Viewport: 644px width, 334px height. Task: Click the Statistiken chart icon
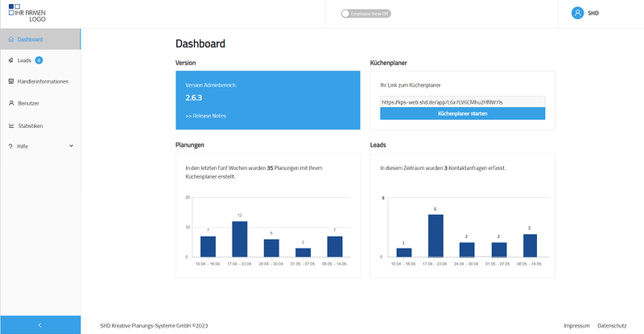pos(10,126)
